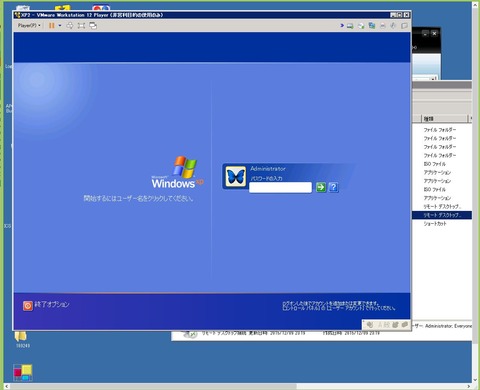480x390 pixels.
Task: Click the Administrator butterfly account picture
Action: pos(236,176)
